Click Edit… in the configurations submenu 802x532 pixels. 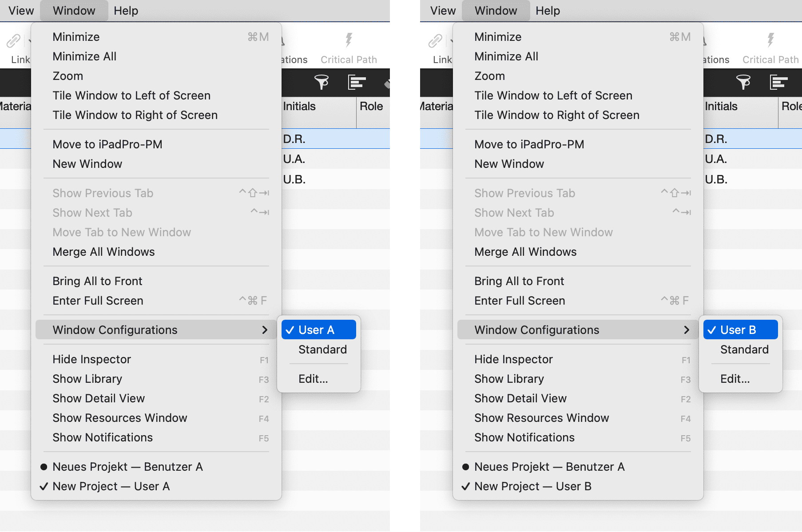(314, 379)
